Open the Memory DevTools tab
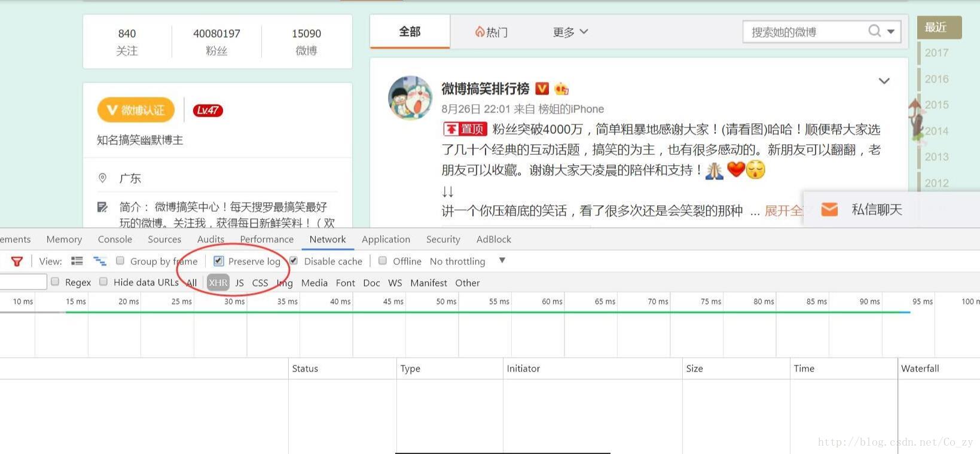 click(x=64, y=239)
